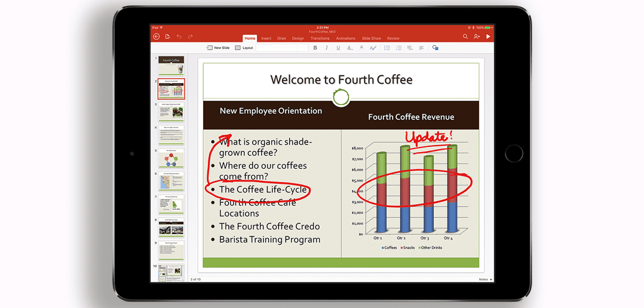Select slide 7 thumbnail

(x=171, y=204)
